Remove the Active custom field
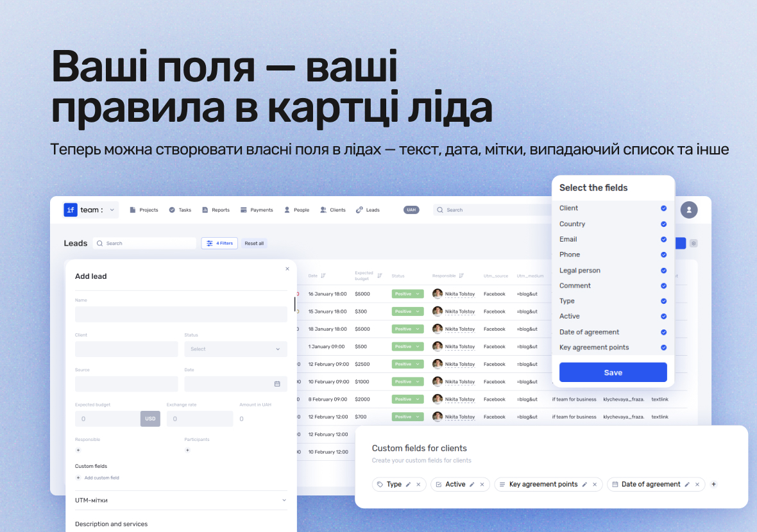This screenshot has width=757, height=532. pos(482,485)
